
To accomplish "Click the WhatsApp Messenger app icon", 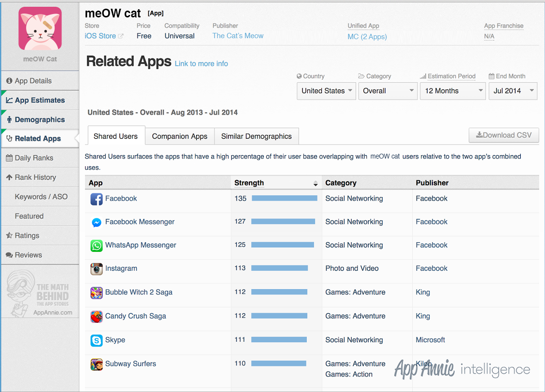I will (x=96, y=246).
